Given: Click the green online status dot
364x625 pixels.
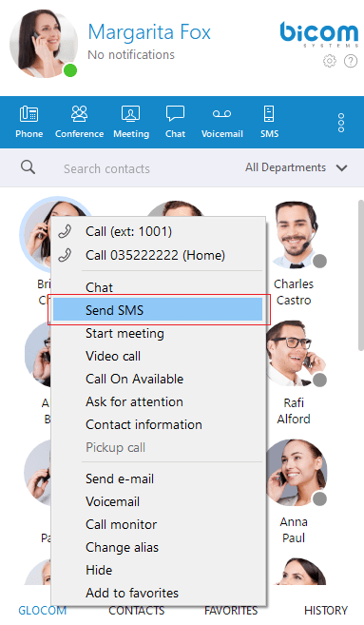Looking at the screenshot, I should 70,70.
